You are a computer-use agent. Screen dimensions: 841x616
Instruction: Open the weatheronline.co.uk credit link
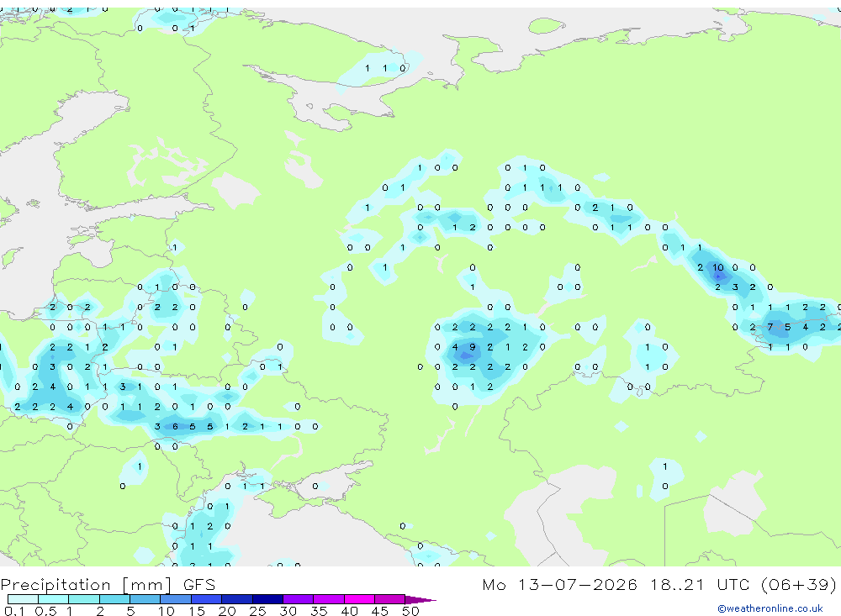[770, 608]
